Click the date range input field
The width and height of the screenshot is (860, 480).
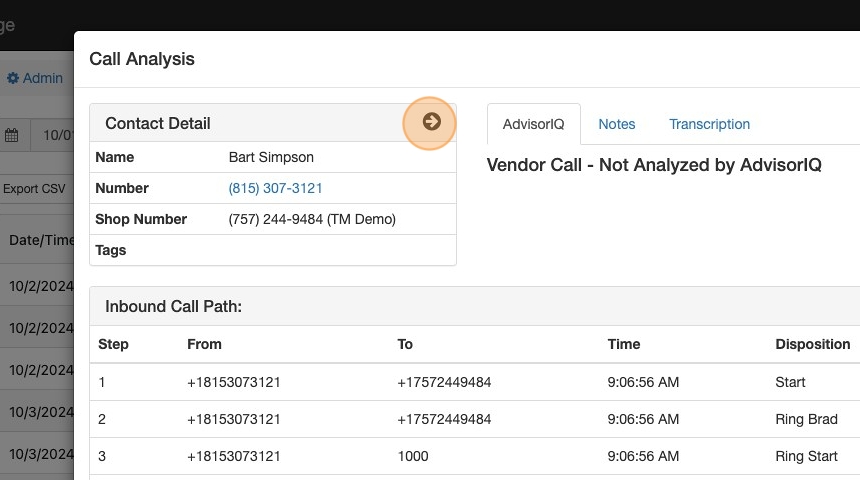click(x=55, y=135)
